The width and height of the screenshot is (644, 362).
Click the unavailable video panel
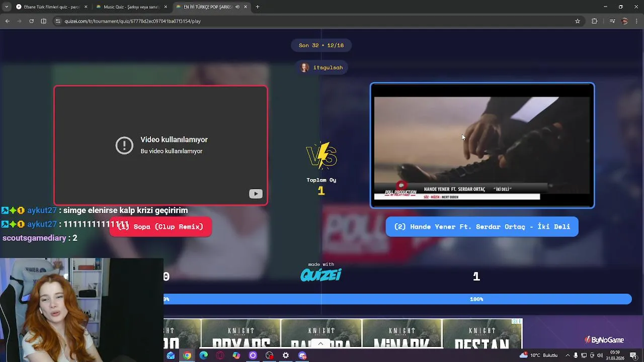coord(160,145)
